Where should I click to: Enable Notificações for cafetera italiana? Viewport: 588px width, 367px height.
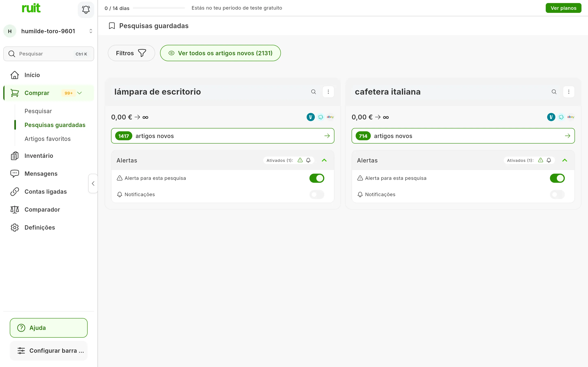(x=557, y=195)
